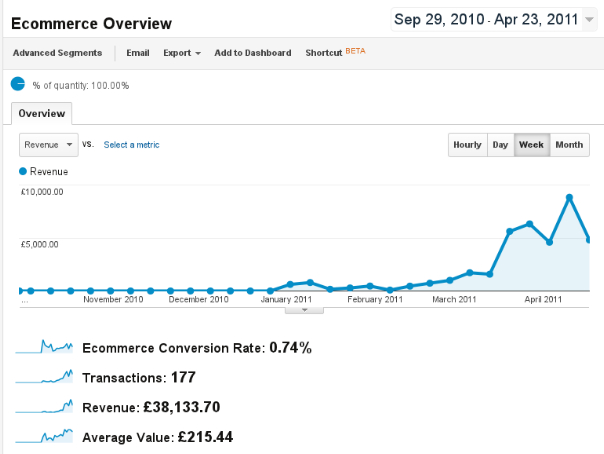604x454 pixels.
Task: Click the January 2011 axis label
Action: pyautogui.click(x=286, y=299)
